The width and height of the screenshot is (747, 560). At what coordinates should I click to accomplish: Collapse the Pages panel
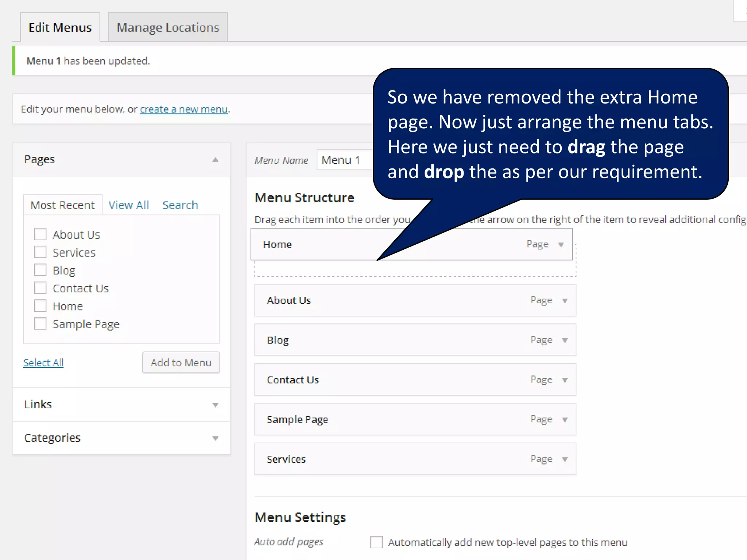tap(215, 160)
